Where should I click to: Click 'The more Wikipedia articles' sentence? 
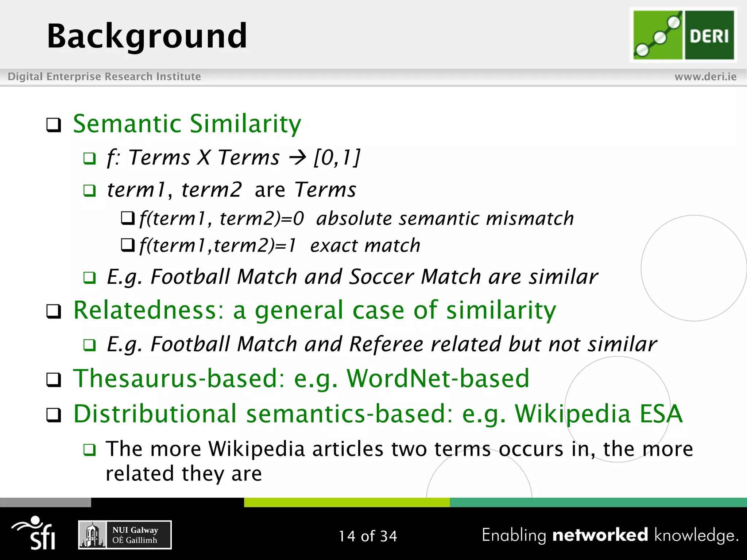(399, 461)
